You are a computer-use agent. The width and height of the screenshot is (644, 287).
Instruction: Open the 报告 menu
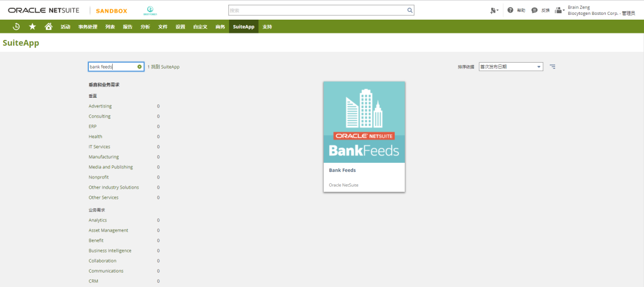click(128, 27)
